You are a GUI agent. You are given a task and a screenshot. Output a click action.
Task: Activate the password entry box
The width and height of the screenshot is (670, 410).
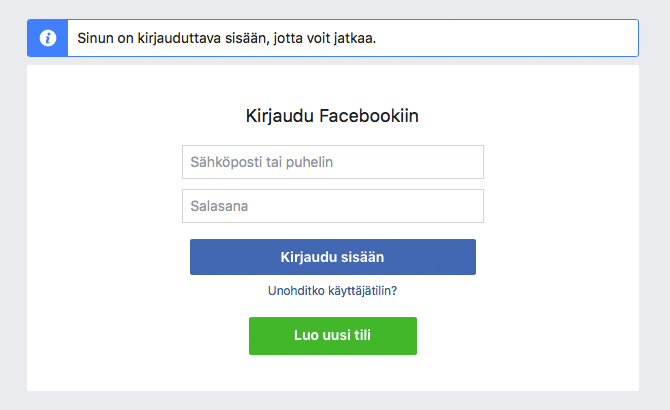point(332,206)
